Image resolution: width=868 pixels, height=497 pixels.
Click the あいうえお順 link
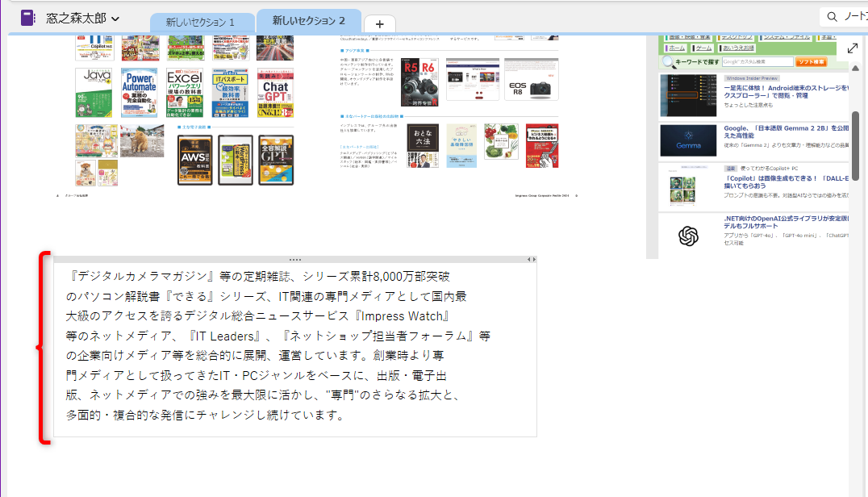pyautogui.click(x=738, y=48)
